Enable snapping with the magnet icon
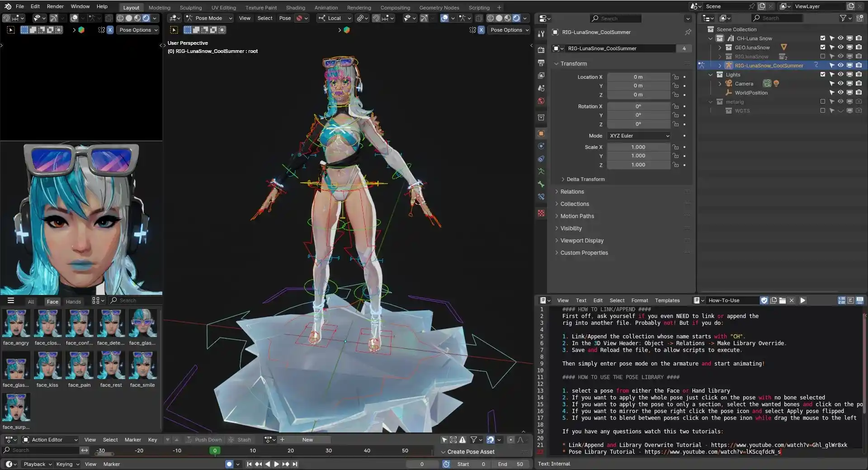 point(377,18)
